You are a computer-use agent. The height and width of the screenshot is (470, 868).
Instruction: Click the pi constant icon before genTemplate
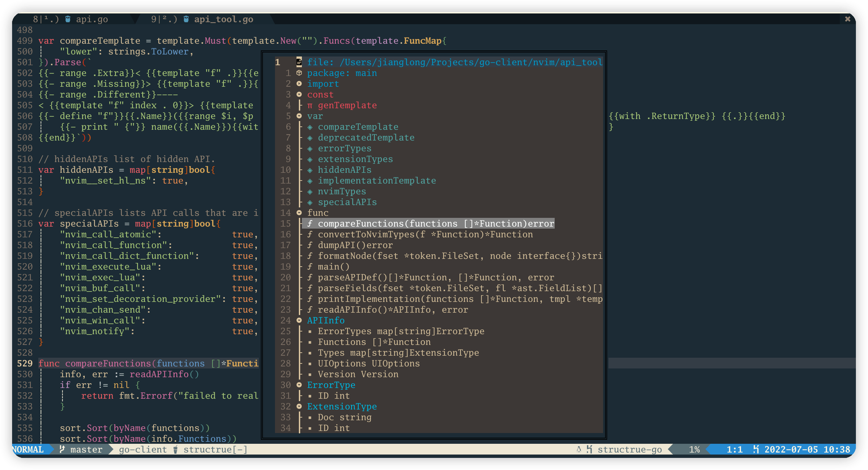[310, 106]
